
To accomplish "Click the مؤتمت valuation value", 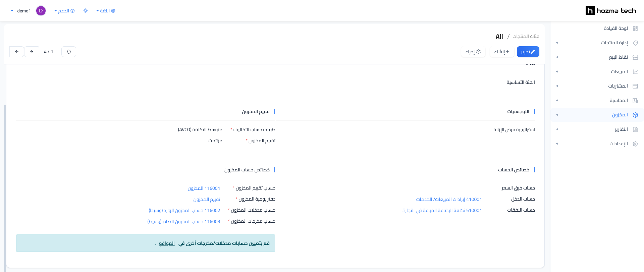I will click(x=215, y=141).
